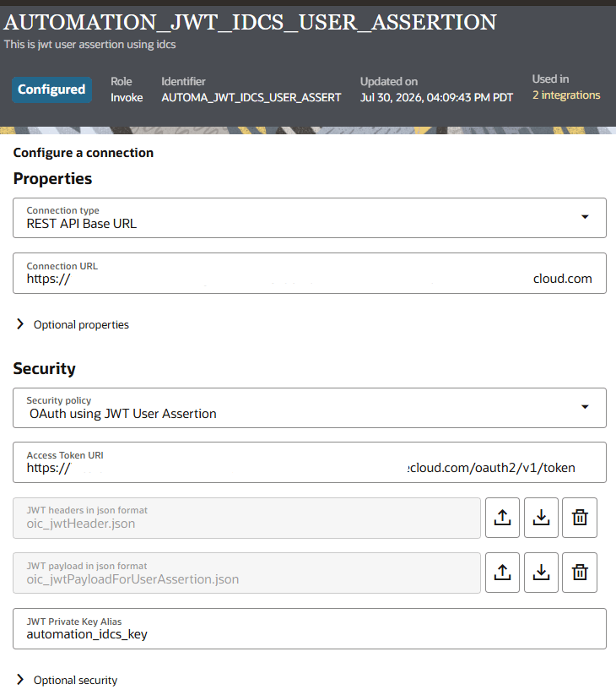This screenshot has width=616, height=695.
Task: Open the Security policy dropdown
Action: point(310,408)
